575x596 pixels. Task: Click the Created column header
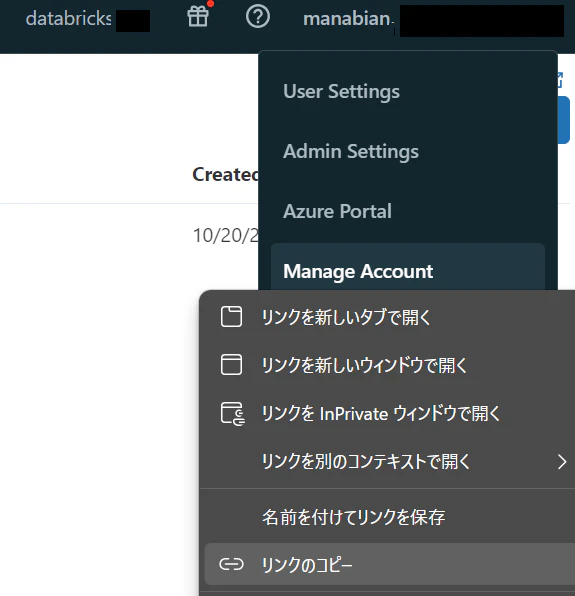click(x=225, y=174)
